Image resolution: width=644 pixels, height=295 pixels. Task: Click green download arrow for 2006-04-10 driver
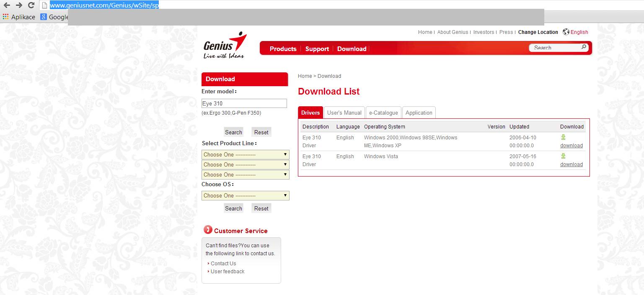pos(563,137)
